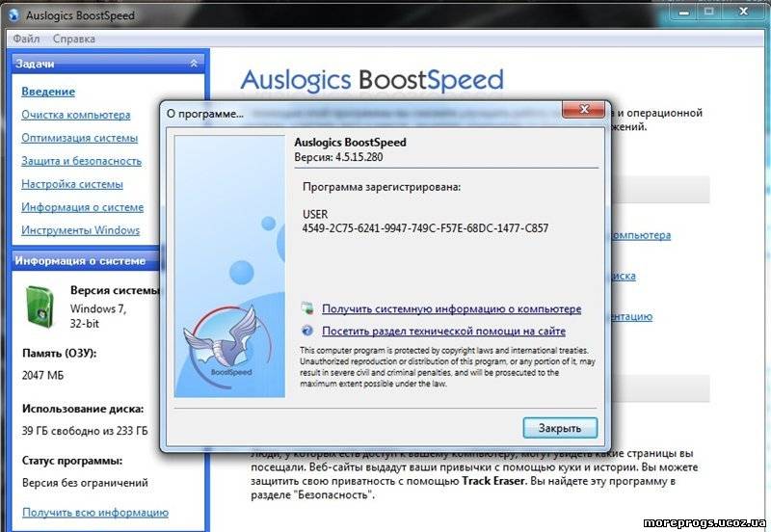The height and width of the screenshot is (532, 771).
Task: Click the large Auslogics BoostSpeed heading
Action: click(x=372, y=80)
